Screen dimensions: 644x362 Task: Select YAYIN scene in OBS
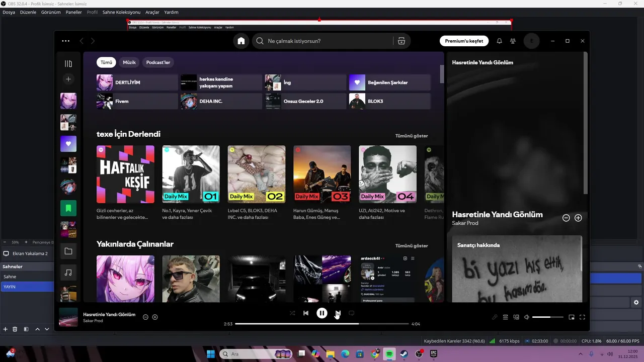[x=27, y=287]
